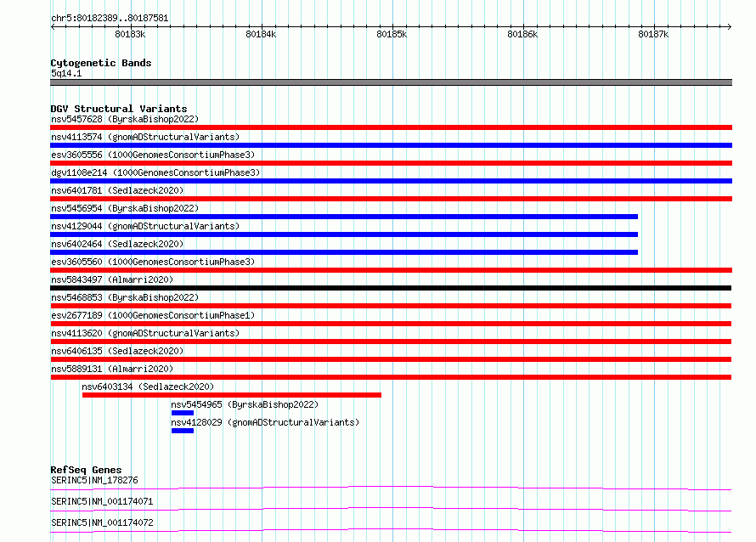The image size is (756, 542).
Task: Click the gray 5q14.1 cytogenetic band bar
Action: 391,82
